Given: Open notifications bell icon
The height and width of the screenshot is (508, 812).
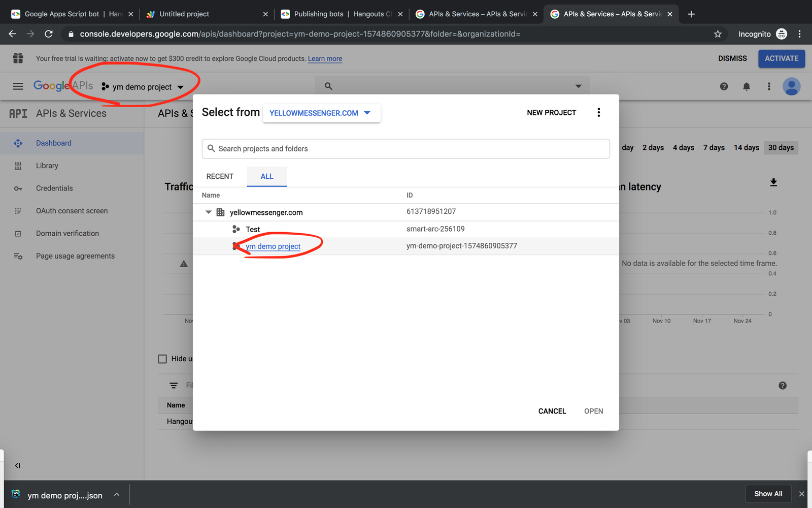Looking at the screenshot, I should coord(747,86).
